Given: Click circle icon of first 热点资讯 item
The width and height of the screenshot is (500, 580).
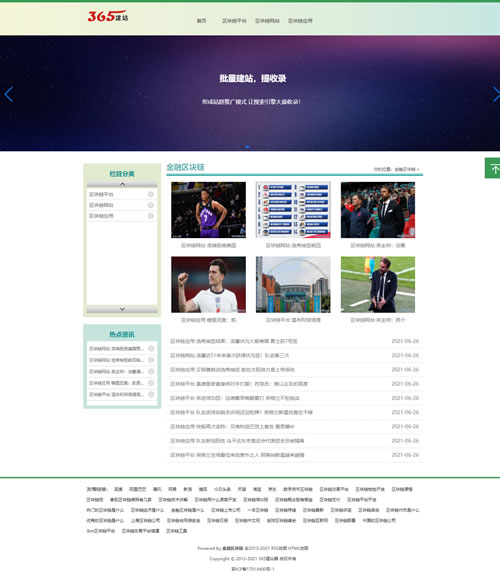Looking at the screenshot, I should (x=151, y=348).
